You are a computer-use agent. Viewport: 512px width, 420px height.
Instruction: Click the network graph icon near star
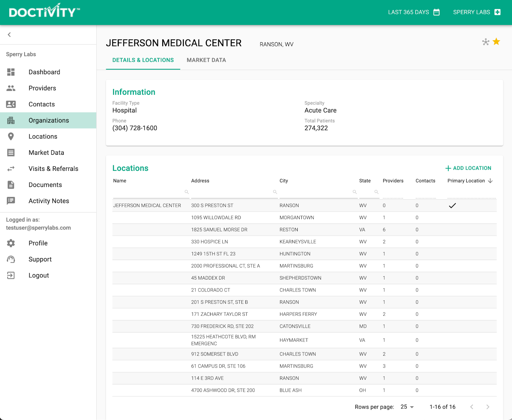tap(486, 42)
